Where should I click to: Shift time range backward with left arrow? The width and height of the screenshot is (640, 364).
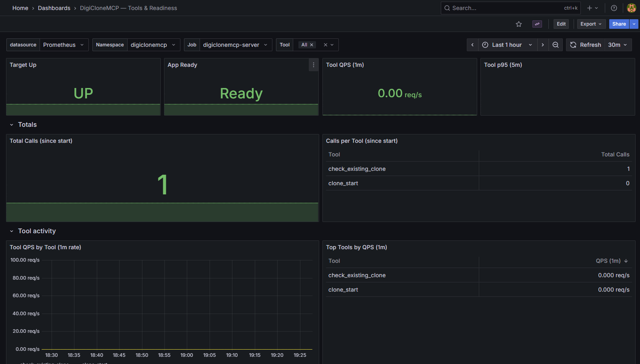point(472,45)
